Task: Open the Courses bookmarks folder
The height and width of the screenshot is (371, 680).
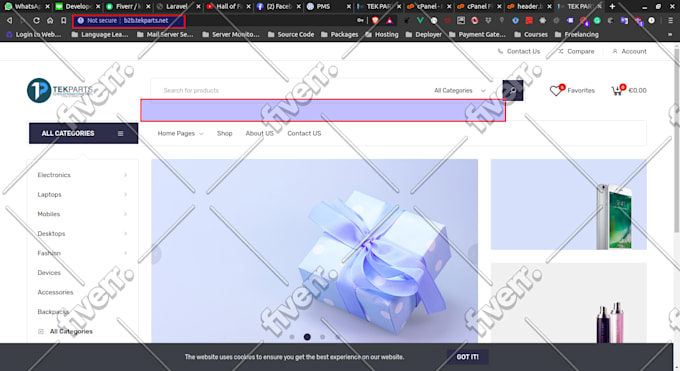Action: tap(531, 34)
